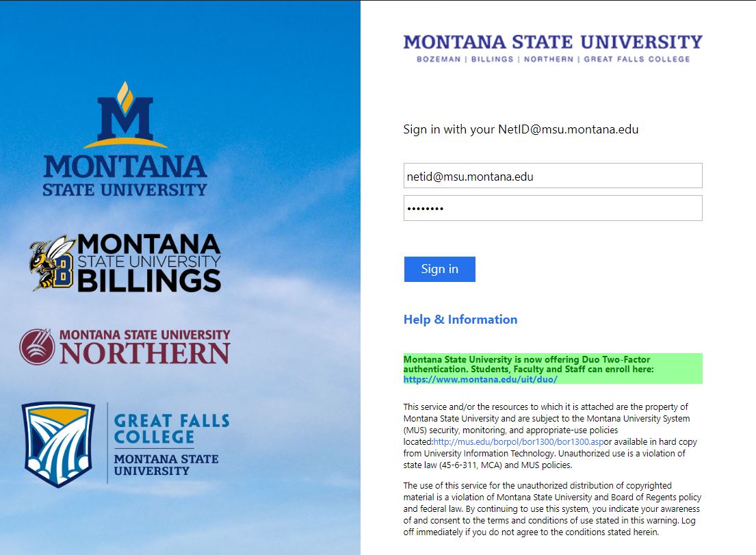Click the copyright violation policy paragraph
This screenshot has height=555, width=756.
[x=553, y=508]
